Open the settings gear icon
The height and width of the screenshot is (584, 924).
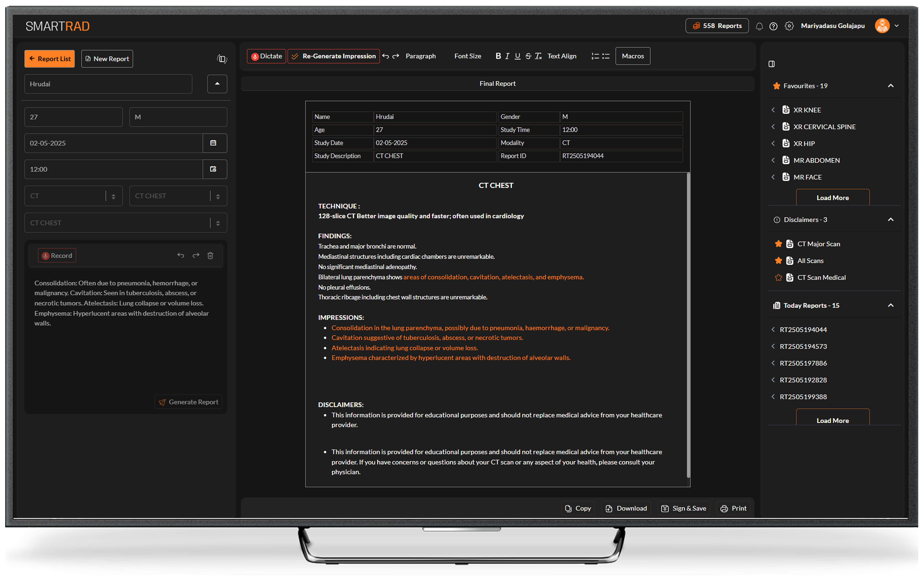(789, 26)
